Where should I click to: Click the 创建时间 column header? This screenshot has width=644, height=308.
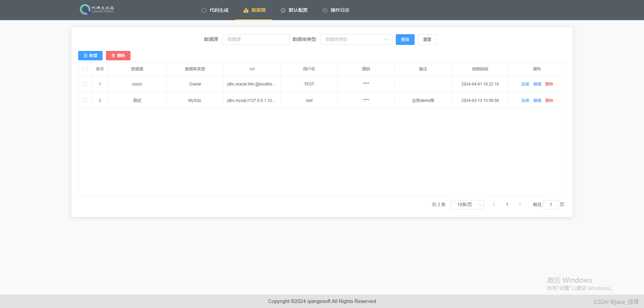click(x=480, y=69)
